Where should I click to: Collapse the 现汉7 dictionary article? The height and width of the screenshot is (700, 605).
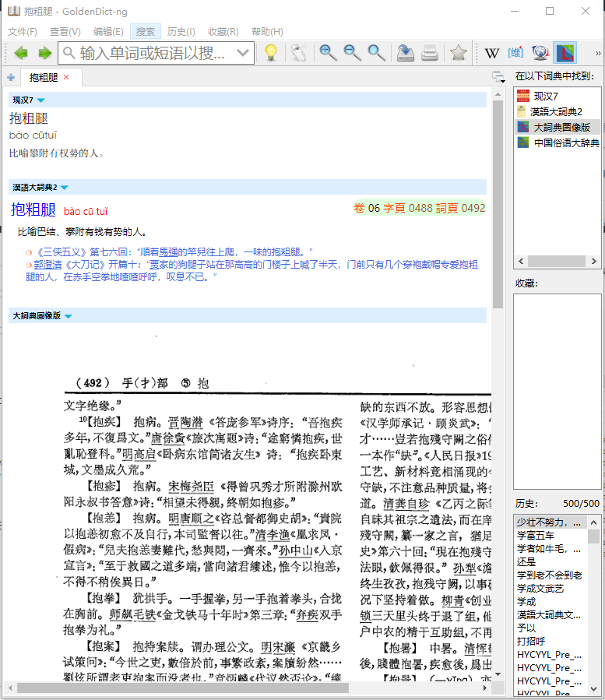click(x=41, y=100)
